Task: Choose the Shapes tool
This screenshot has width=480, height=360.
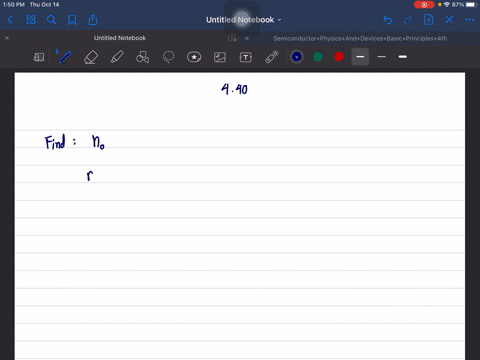Action: click(x=142, y=57)
